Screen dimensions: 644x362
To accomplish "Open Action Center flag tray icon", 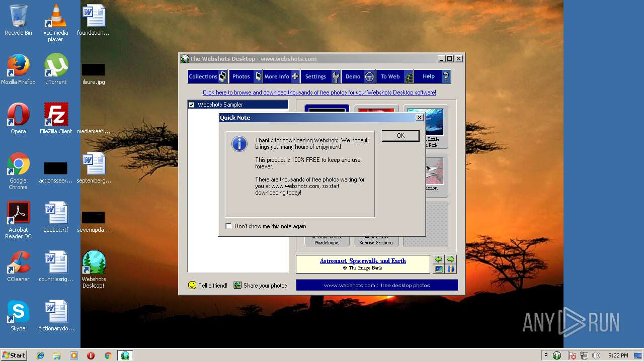I will pos(572,355).
